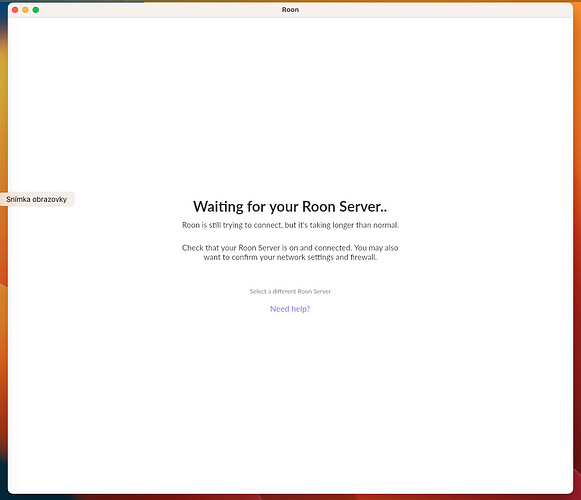Click blank white area below Need help?
This screenshot has height=500, width=581.
coord(290,400)
